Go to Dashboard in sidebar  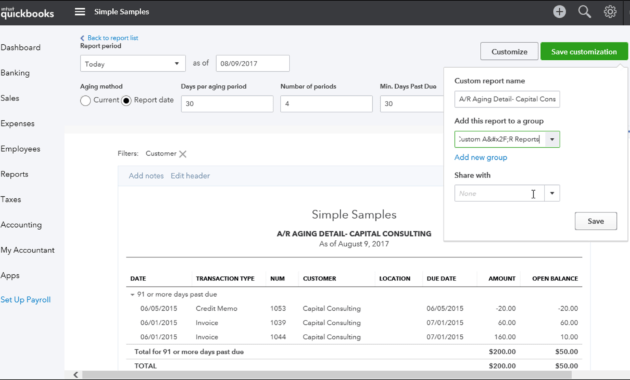20,47
